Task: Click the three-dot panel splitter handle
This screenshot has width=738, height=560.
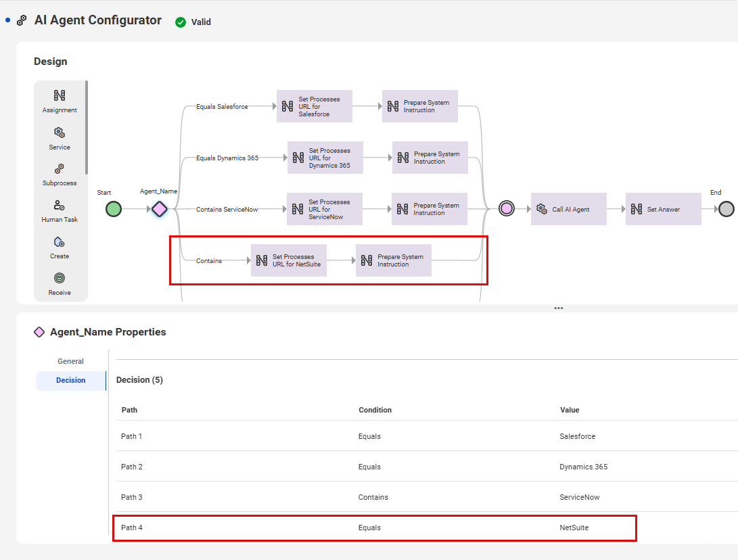Action: pyautogui.click(x=559, y=308)
